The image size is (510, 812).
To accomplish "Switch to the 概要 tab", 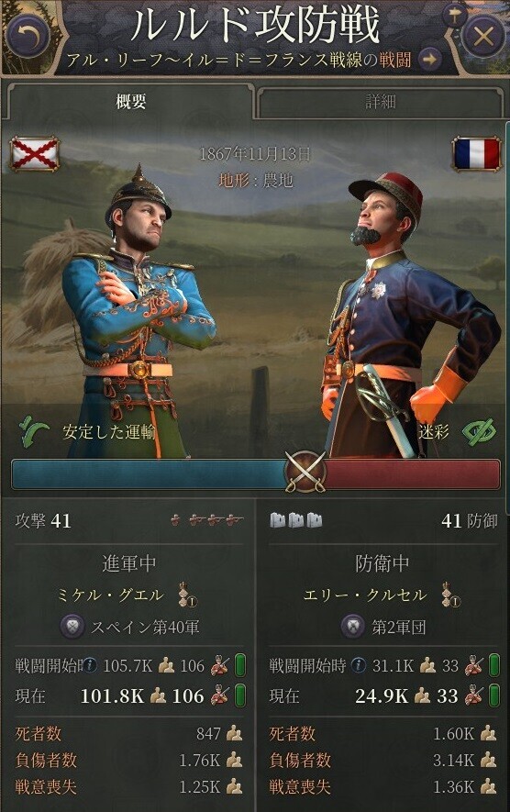I will coord(130,102).
